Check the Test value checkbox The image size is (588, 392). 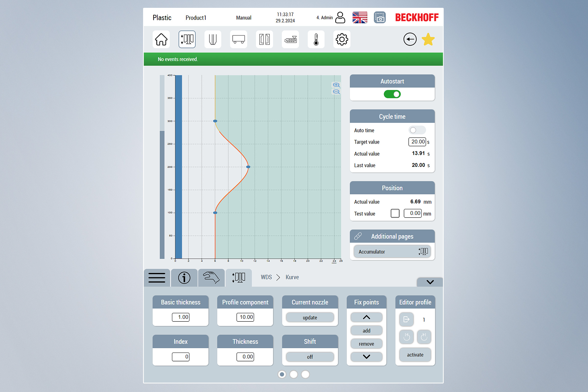(x=395, y=213)
